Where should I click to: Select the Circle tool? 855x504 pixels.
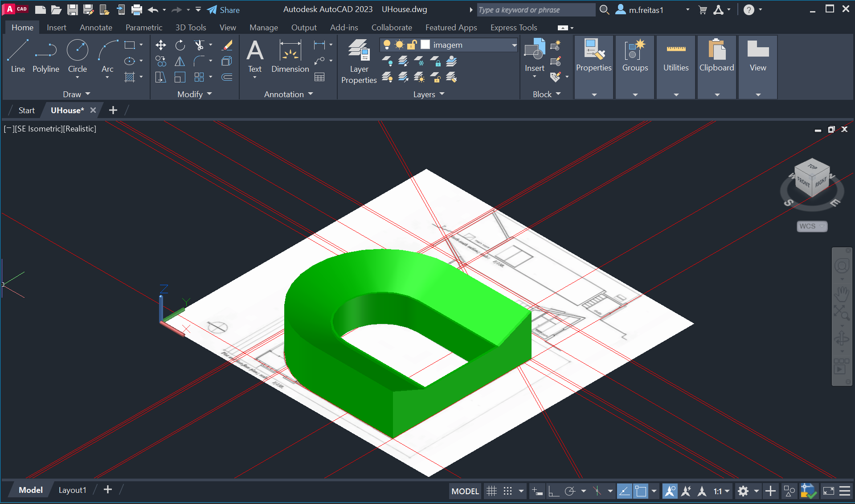77,56
